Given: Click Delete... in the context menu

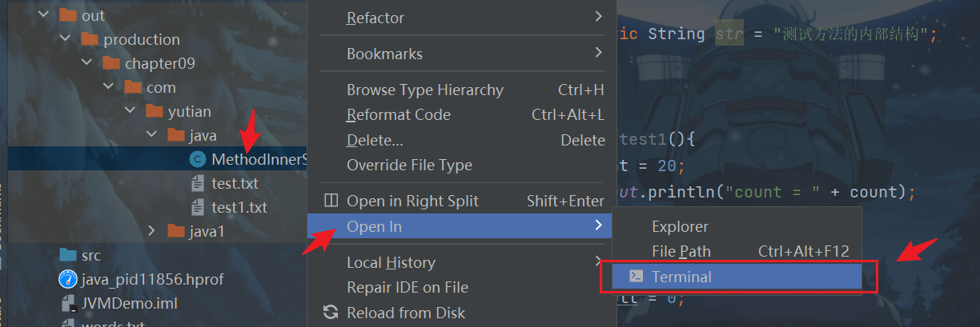Looking at the screenshot, I should tap(374, 140).
